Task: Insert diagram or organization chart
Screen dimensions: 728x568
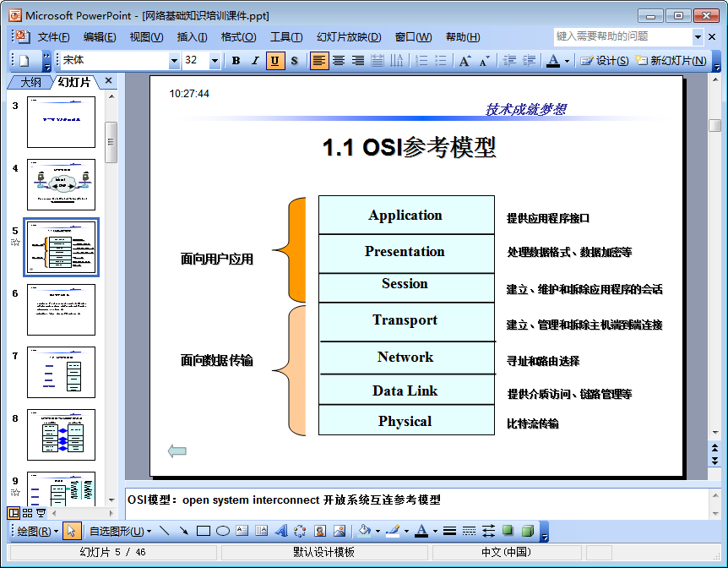Action: point(301,531)
